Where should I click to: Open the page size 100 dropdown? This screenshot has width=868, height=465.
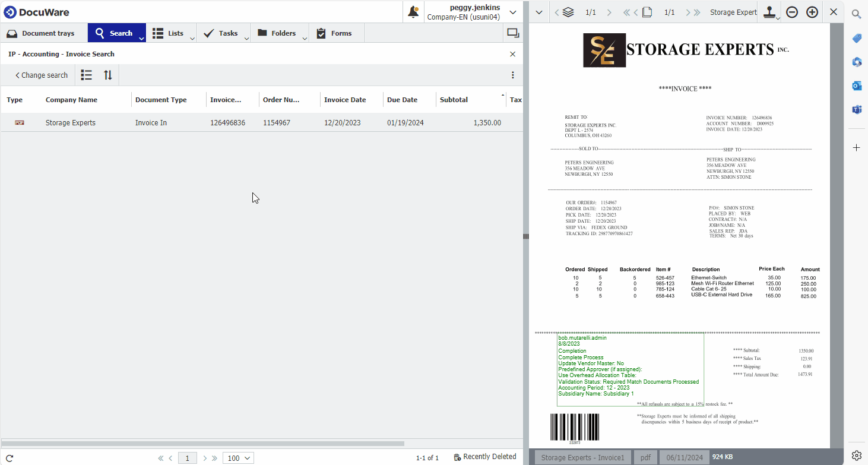(238, 458)
